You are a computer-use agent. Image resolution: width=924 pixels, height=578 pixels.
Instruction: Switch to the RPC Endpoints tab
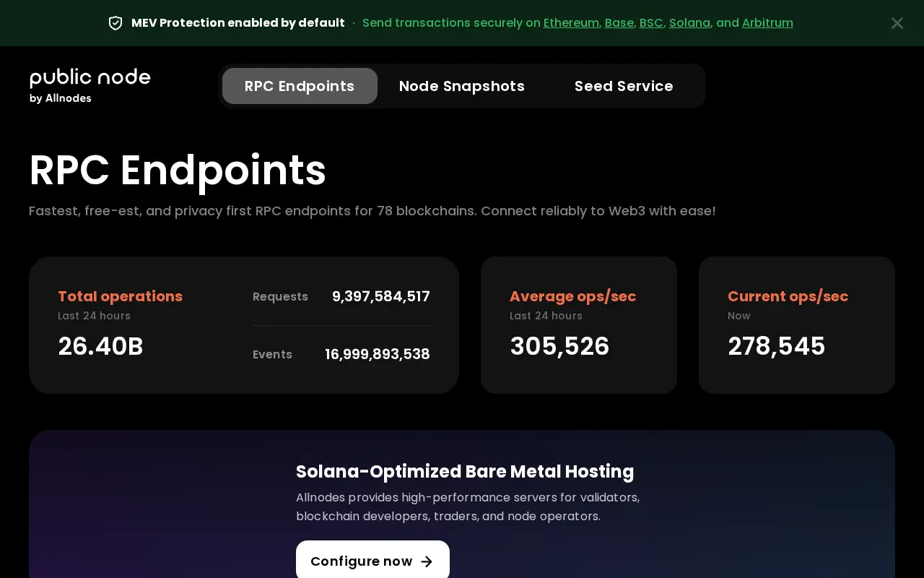pos(300,86)
